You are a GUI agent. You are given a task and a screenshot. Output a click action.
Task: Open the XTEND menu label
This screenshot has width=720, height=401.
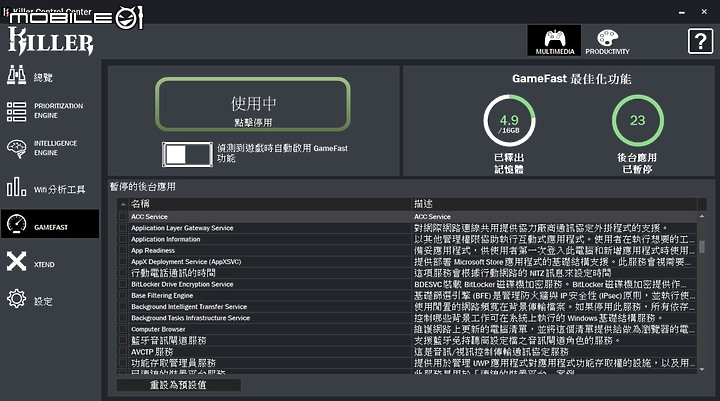click(44, 265)
